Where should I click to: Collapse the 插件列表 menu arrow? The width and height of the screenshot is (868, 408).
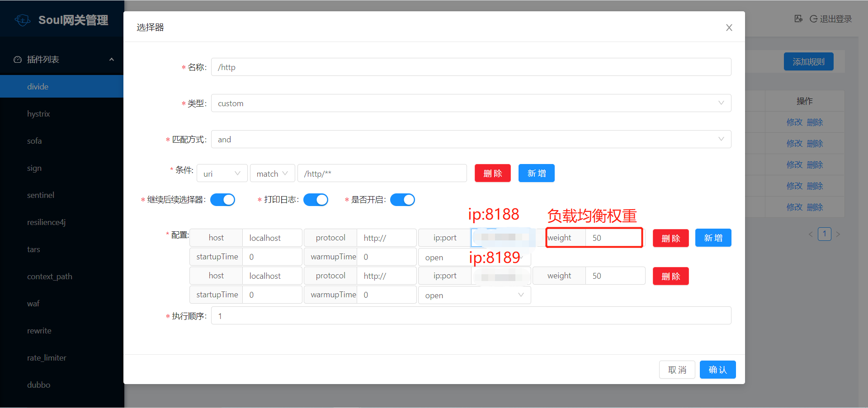(112, 60)
